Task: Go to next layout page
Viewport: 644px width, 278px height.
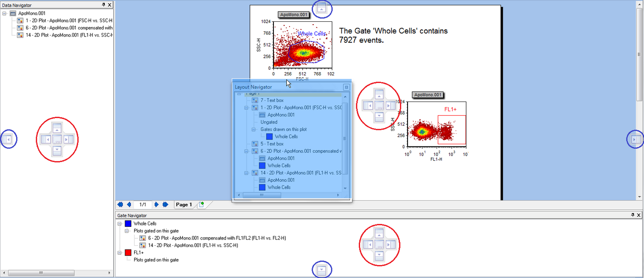Action: 156,204
